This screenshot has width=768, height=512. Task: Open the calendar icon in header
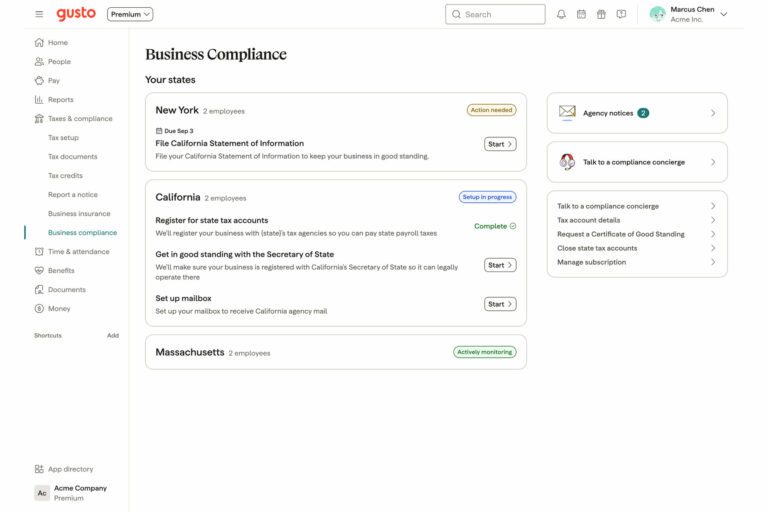tap(581, 14)
